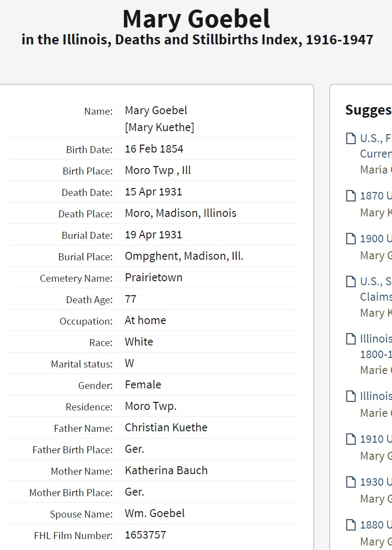Click the spouse name "Wm. Goebel"
Image resolution: width=392 pixels, height=550 pixels.
pyautogui.click(x=154, y=513)
